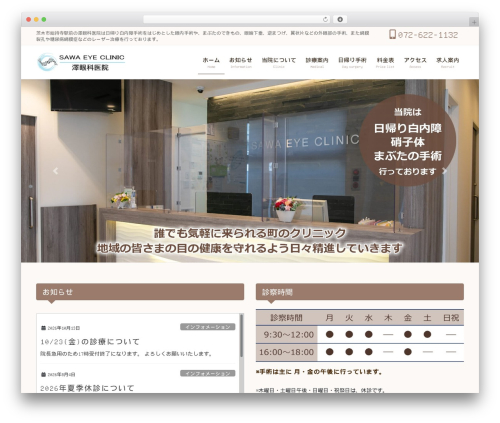Open the ホーム menu item
The width and height of the screenshot is (500, 423).
coord(211,62)
